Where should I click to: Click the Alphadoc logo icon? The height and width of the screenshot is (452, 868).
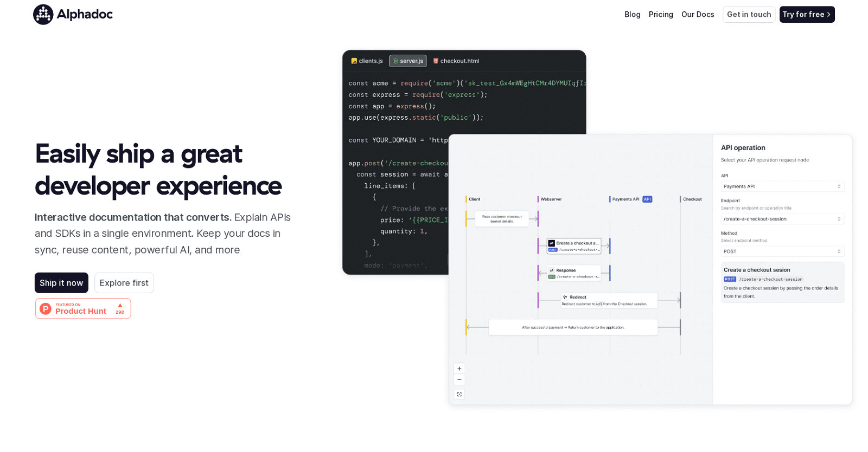pos(43,15)
